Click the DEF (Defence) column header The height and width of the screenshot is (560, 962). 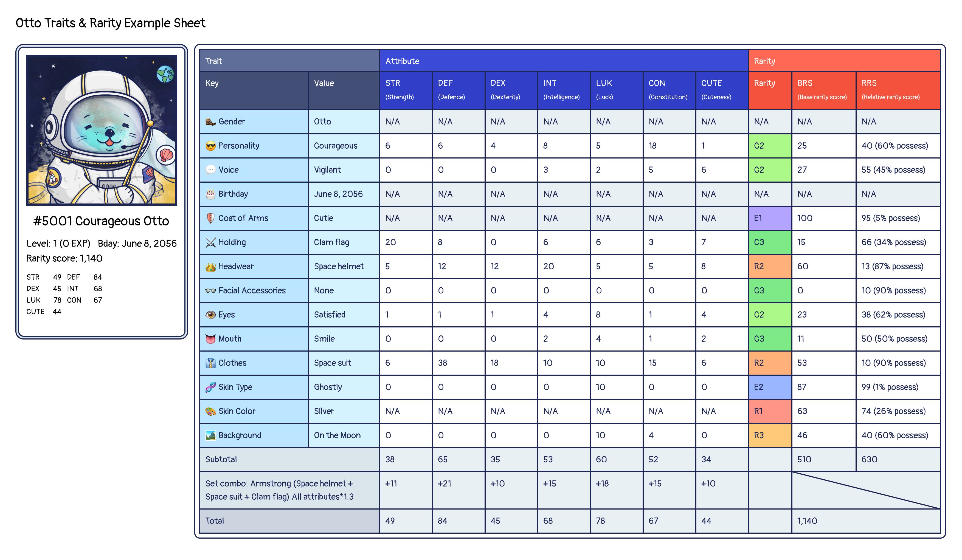459,90
